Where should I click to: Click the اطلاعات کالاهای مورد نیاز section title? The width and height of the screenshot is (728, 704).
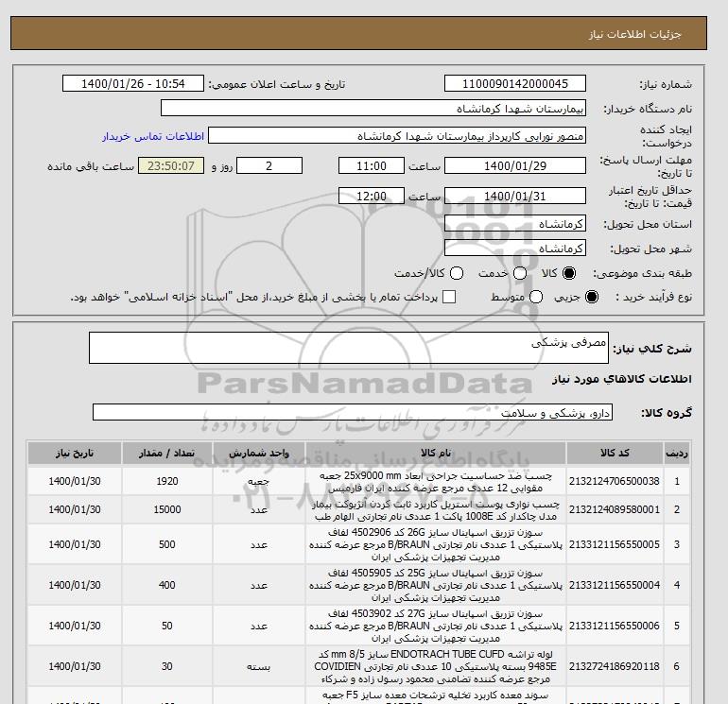click(x=622, y=379)
